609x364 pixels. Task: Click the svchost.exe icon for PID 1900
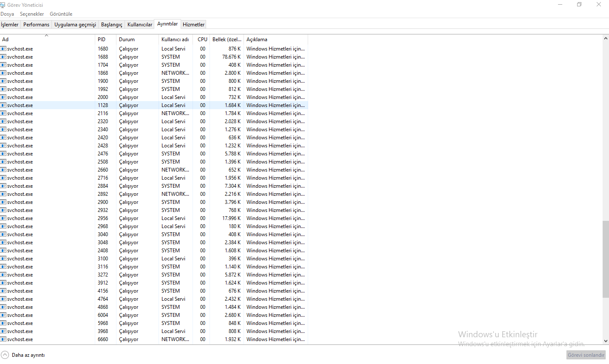pos(3,81)
